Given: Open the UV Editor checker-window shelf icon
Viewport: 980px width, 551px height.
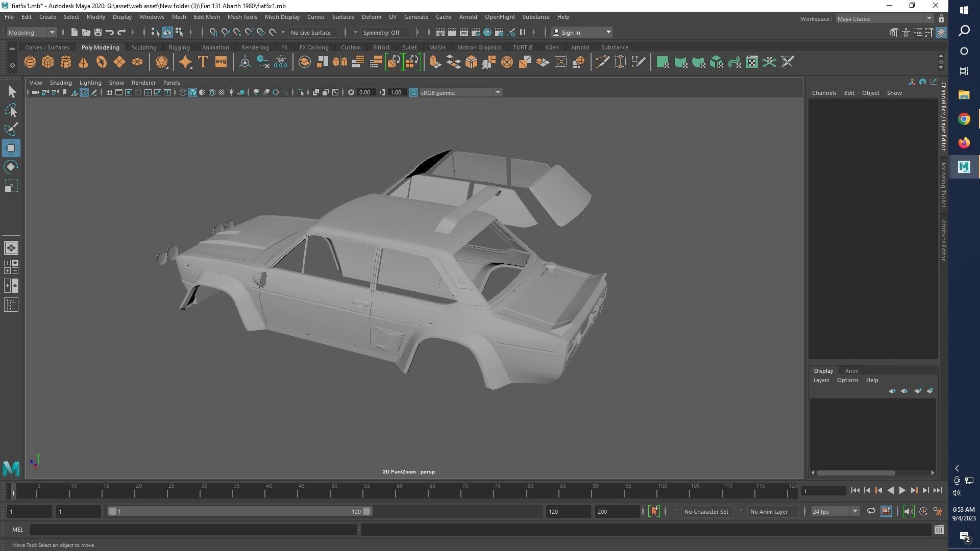Looking at the screenshot, I should tap(752, 62).
